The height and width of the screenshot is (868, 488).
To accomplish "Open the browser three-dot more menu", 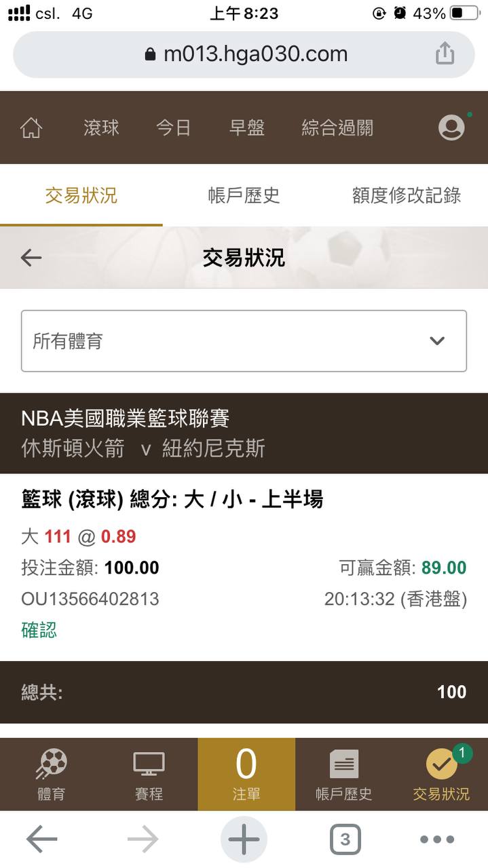I will click(436, 840).
